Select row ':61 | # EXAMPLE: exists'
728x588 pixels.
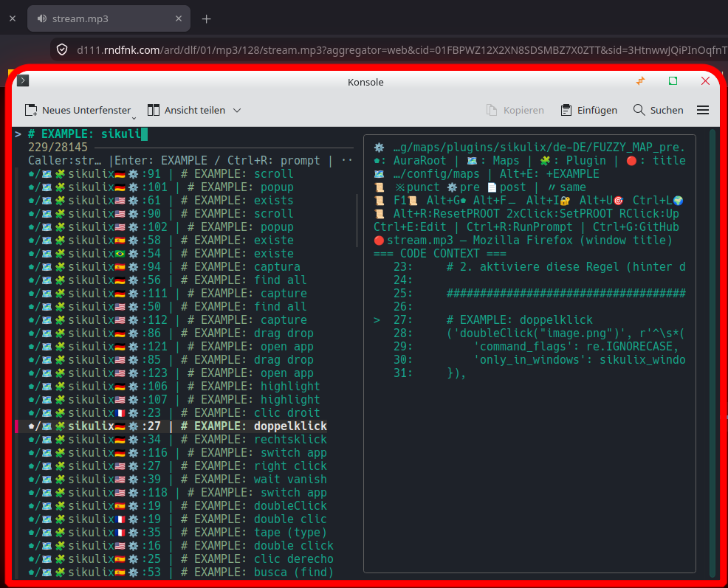tap(161, 201)
